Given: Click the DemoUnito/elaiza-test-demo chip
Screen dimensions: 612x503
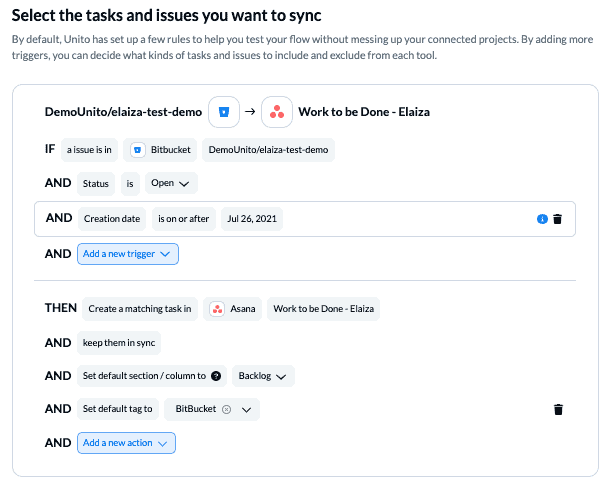Looking at the screenshot, I should (268, 150).
